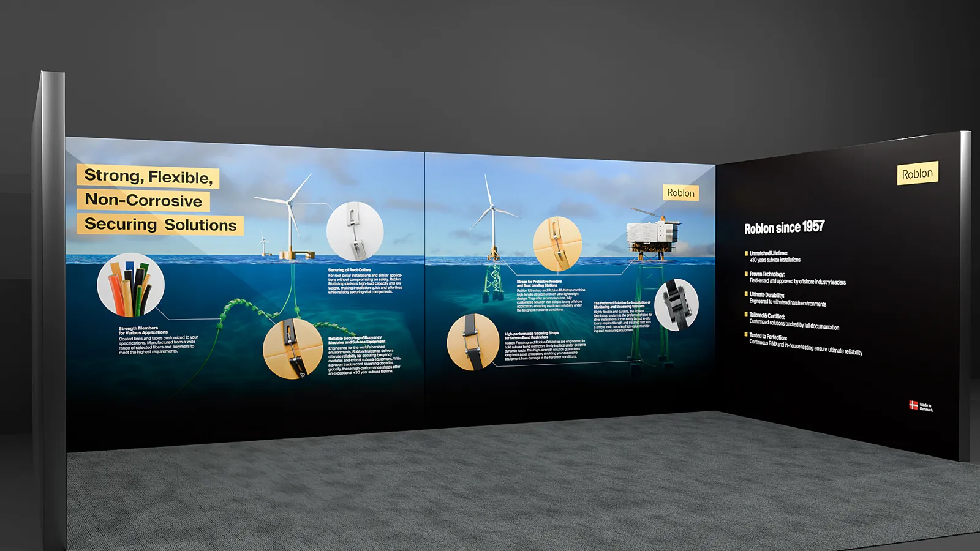Click "Continuous R&D and in-house testing" line

point(806,347)
